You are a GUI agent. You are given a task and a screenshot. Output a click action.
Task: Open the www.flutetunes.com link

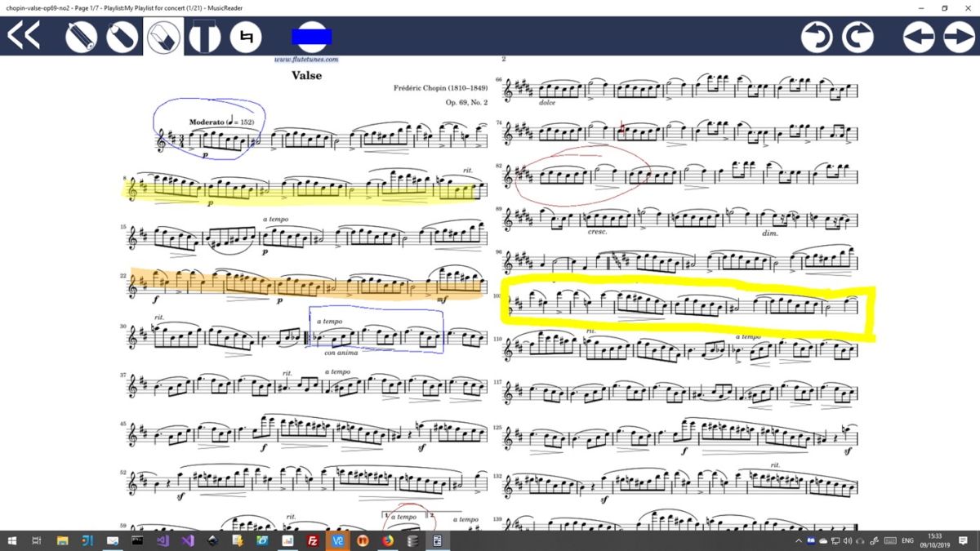tap(306, 59)
